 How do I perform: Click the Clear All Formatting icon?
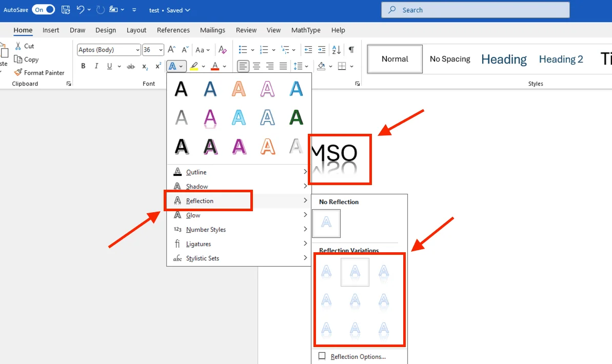pyautogui.click(x=222, y=50)
